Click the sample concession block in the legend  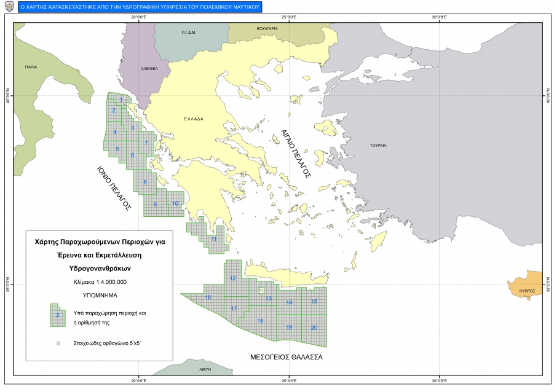[57, 315]
